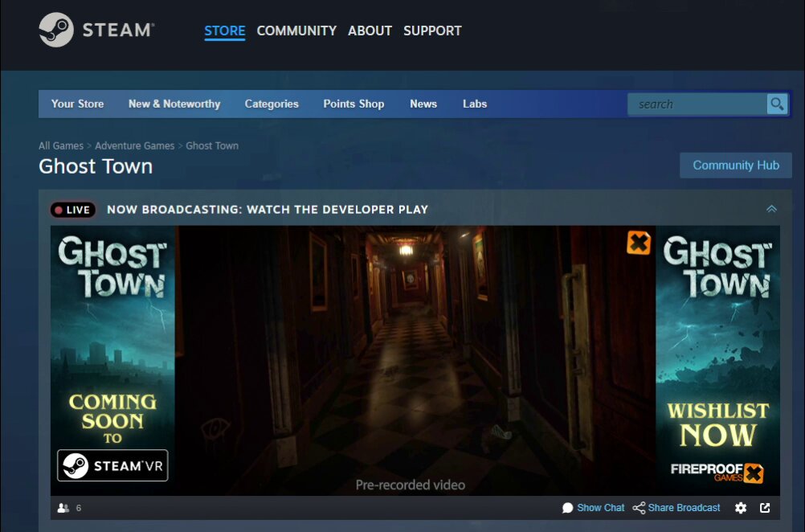Click the LIVE indicator badge
The image size is (805, 532).
pos(73,210)
